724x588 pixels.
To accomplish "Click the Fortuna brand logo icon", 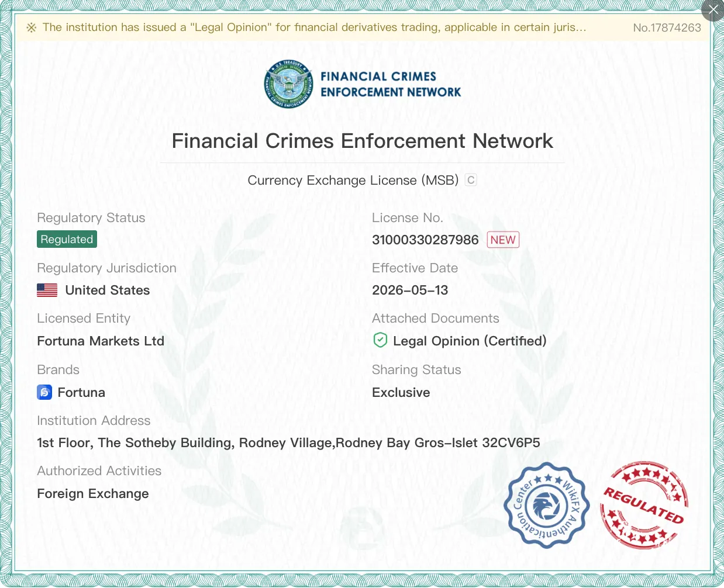I will pos(44,392).
